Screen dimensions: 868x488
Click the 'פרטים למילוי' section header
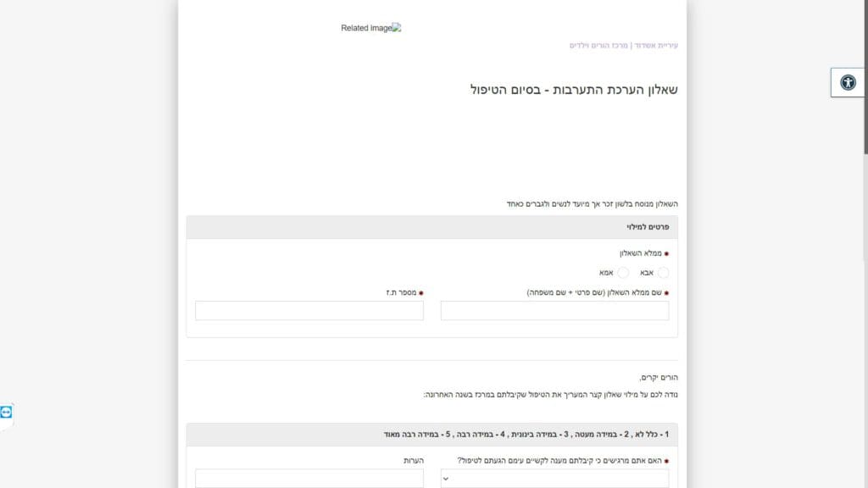tap(648, 227)
